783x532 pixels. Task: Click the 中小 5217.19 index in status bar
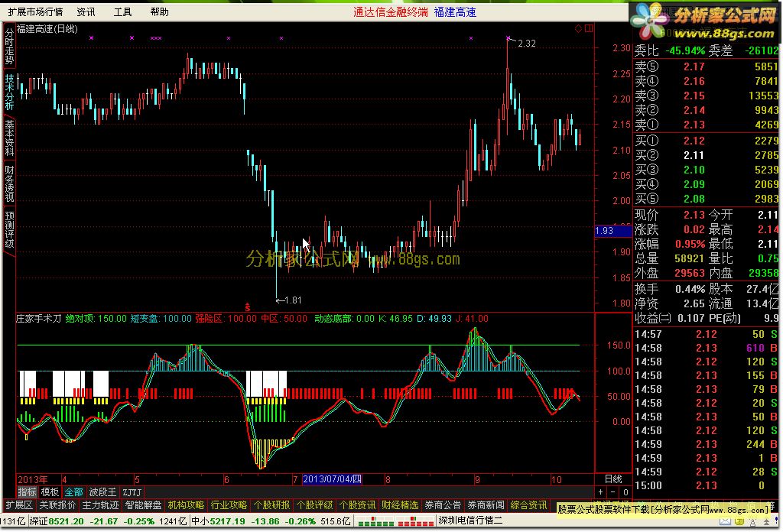pos(218,521)
